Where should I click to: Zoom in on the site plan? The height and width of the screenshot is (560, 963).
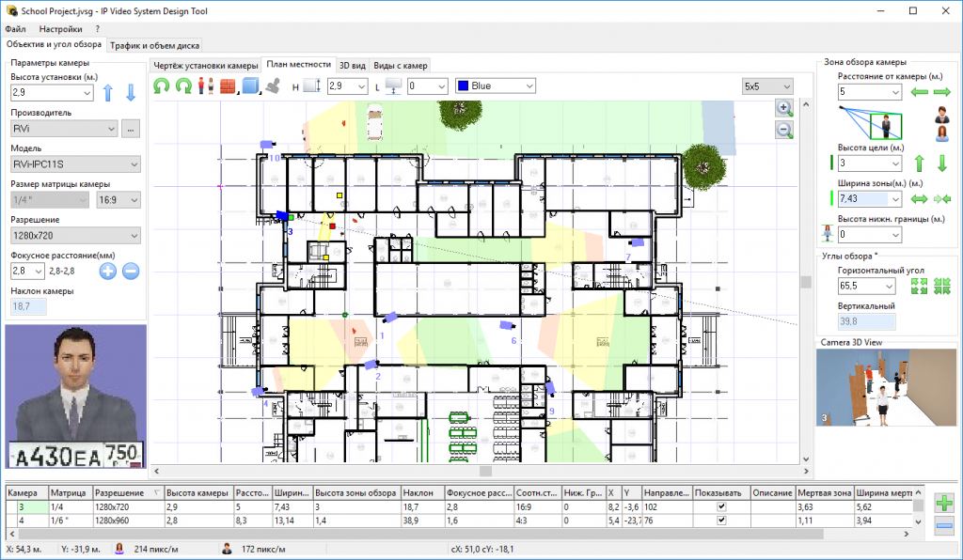coord(783,108)
